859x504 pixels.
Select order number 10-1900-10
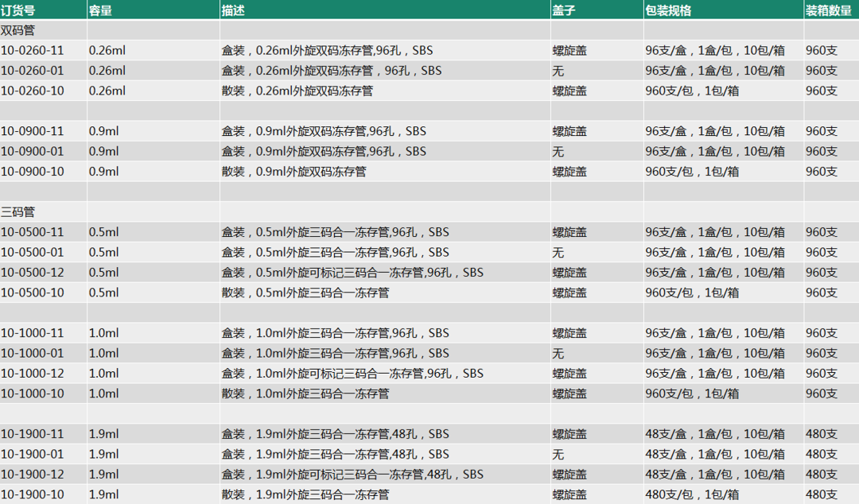click(x=33, y=494)
